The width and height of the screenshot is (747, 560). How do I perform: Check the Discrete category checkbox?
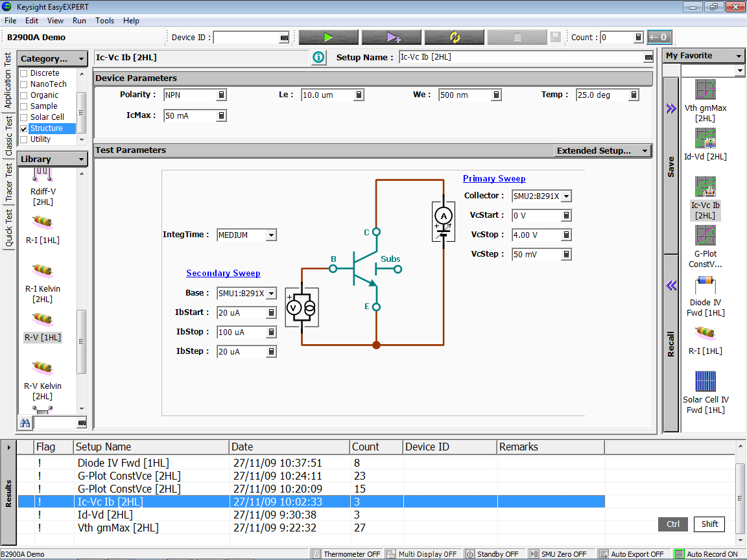tap(24, 73)
